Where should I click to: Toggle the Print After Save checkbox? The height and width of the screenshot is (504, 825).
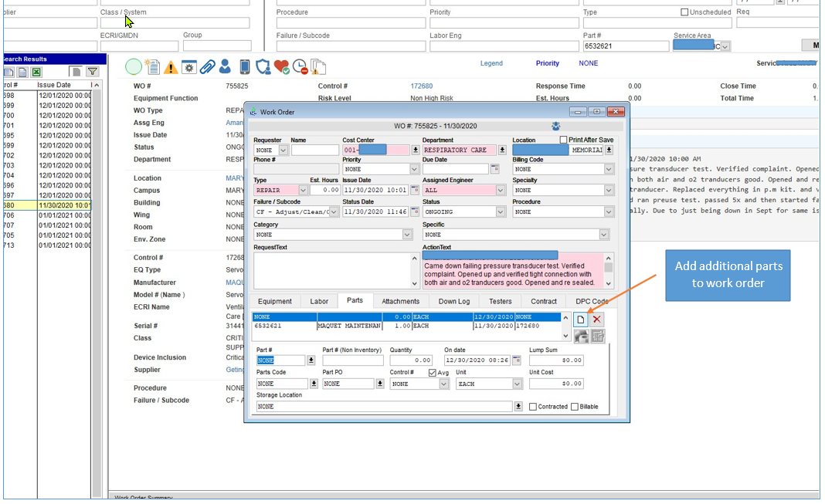tap(563, 140)
